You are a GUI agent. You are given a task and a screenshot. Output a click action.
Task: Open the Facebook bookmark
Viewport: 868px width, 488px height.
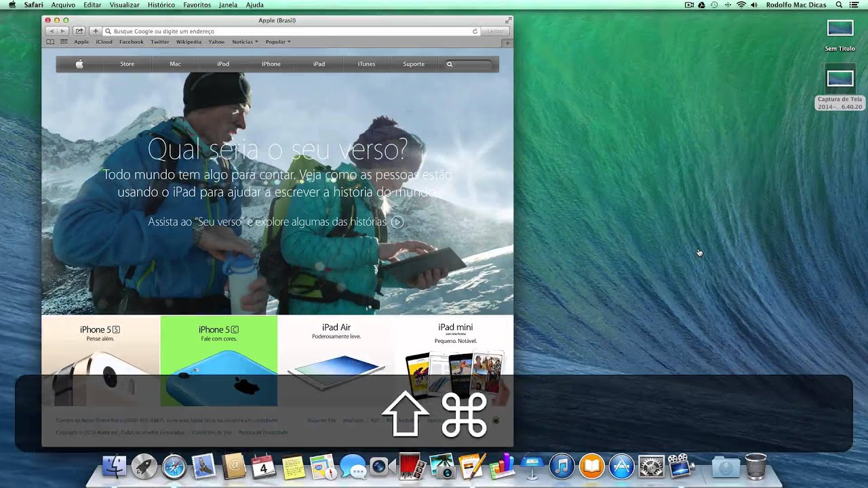click(132, 42)
